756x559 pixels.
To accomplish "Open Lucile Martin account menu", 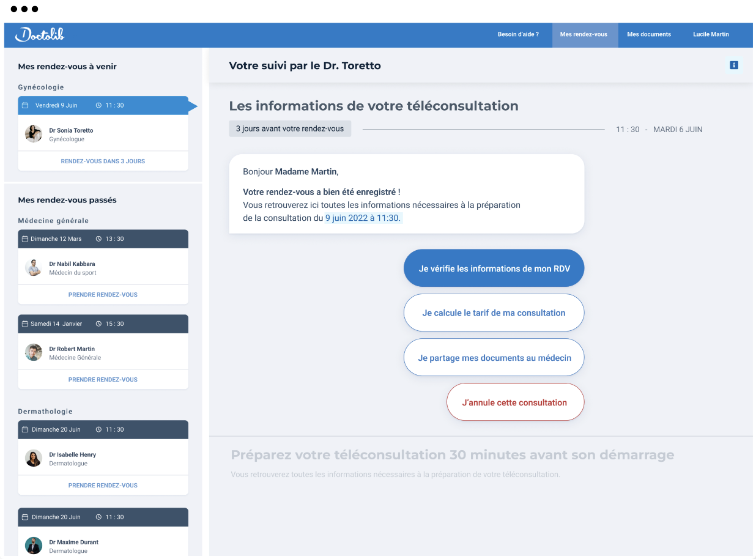I will 711,34.
